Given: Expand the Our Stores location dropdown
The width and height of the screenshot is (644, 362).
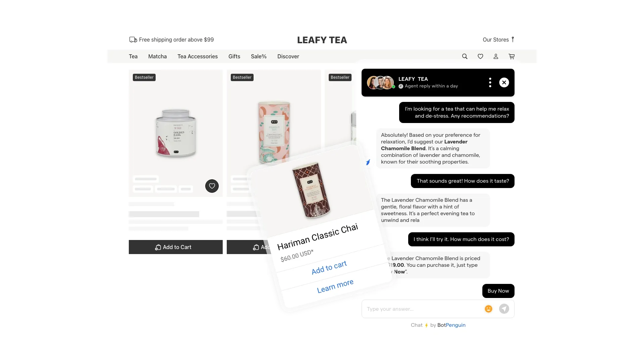Looking at the screenshot, I should (498, 39).
